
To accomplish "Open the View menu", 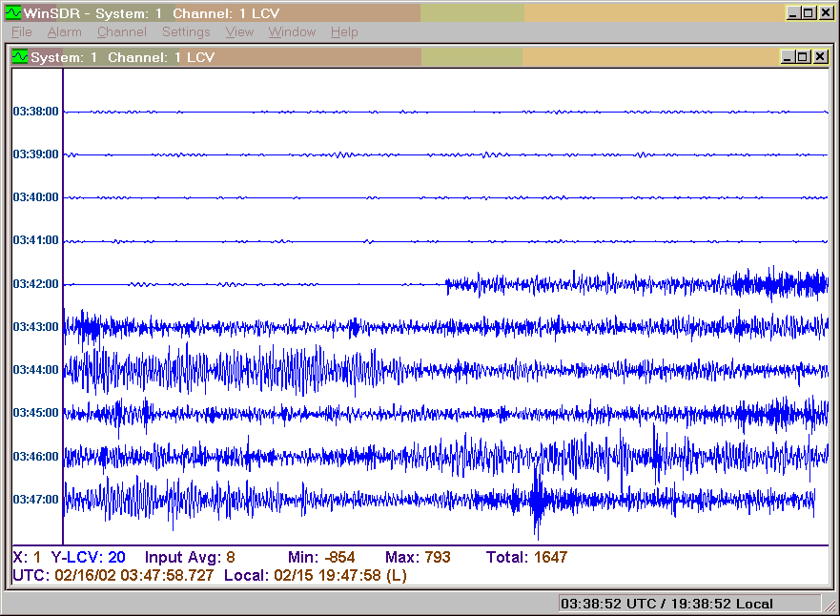I will [x=239, y=32].
